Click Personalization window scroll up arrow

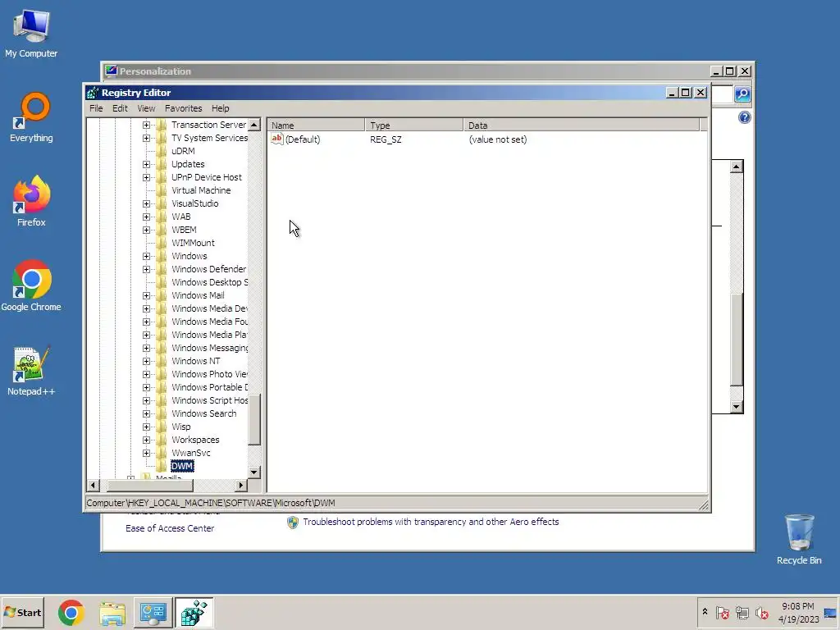(x=737, y=167)
